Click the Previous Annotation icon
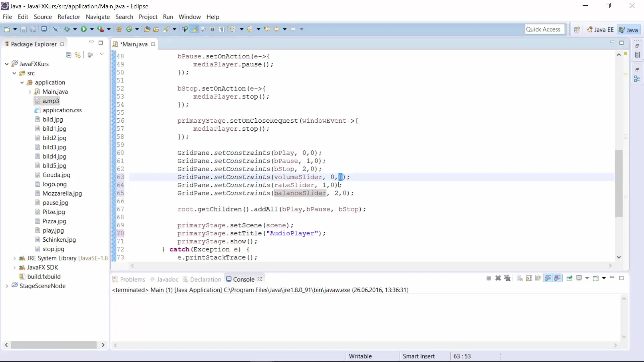644x362 pixels. point(249,29)
